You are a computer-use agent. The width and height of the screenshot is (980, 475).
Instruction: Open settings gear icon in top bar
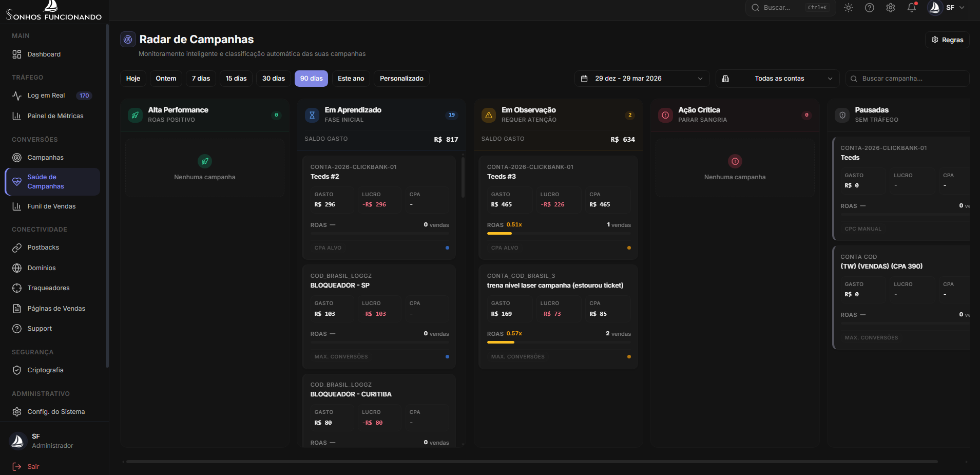click(890, 8)
